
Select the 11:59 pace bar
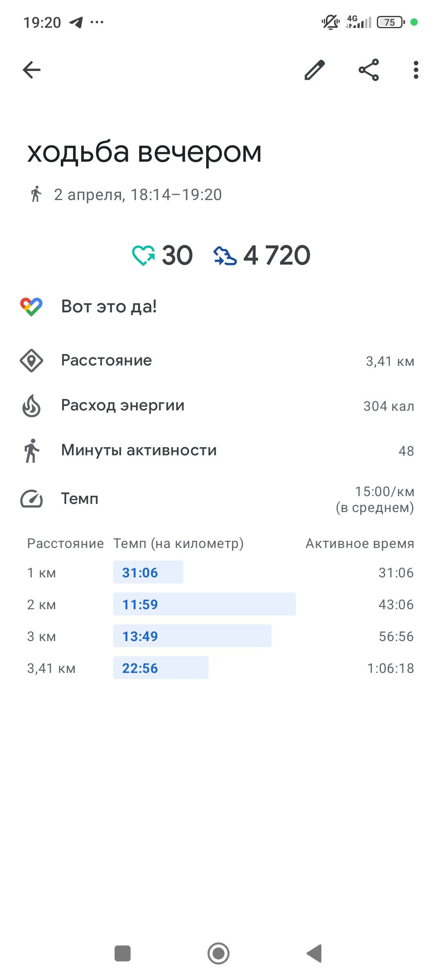click(x=205, y=604)
